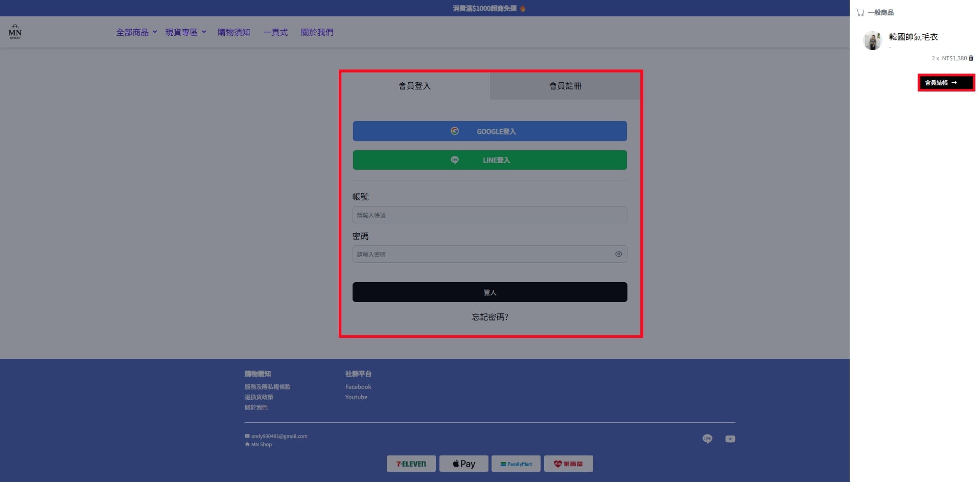The image size is (980, 482).
Task: Open the 韓國帥氣毛衣 product thumbnail
Action: [873, 40]
